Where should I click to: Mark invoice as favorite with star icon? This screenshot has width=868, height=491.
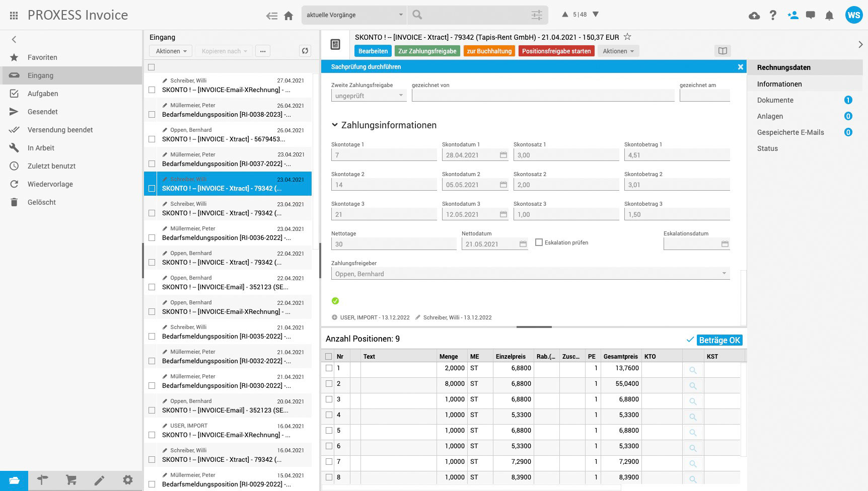(627, 37)
